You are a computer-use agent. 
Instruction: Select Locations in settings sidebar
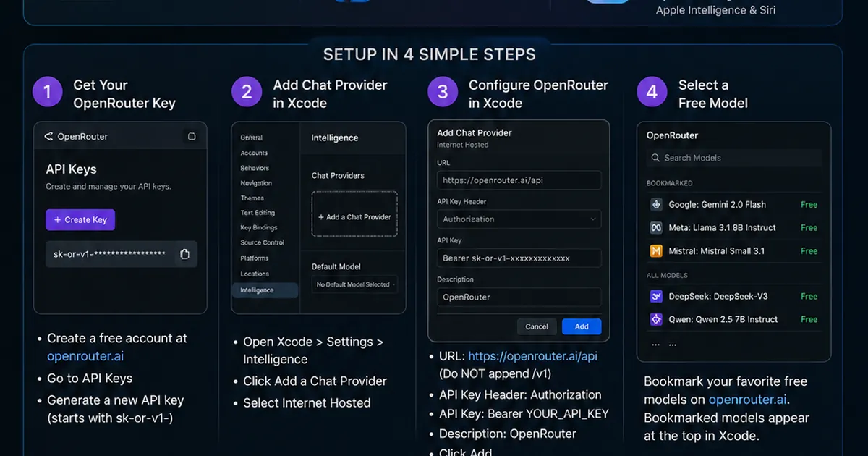(x=255, y=274)
